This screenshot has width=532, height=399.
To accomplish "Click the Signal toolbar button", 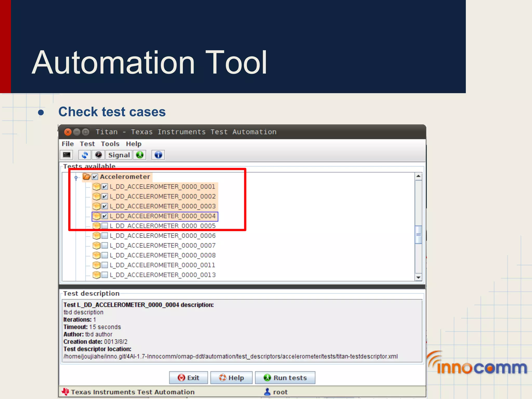I will (119, 155).
